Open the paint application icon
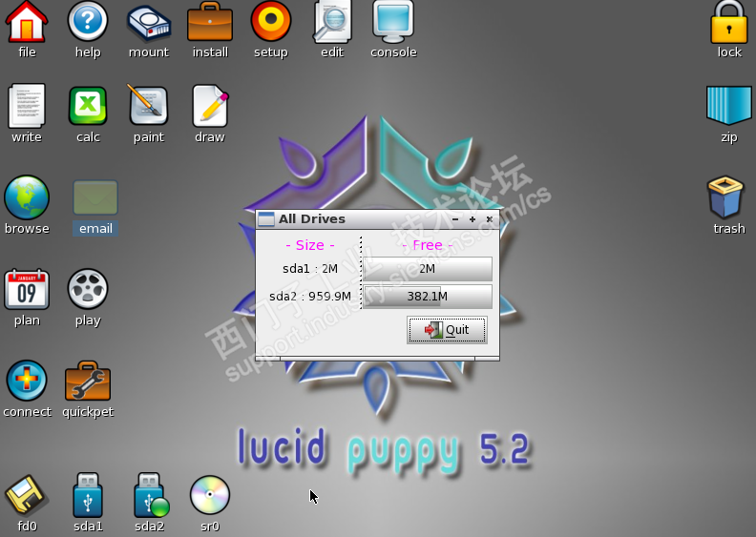The height and width of the screenshot is (537, 756). 149,105
